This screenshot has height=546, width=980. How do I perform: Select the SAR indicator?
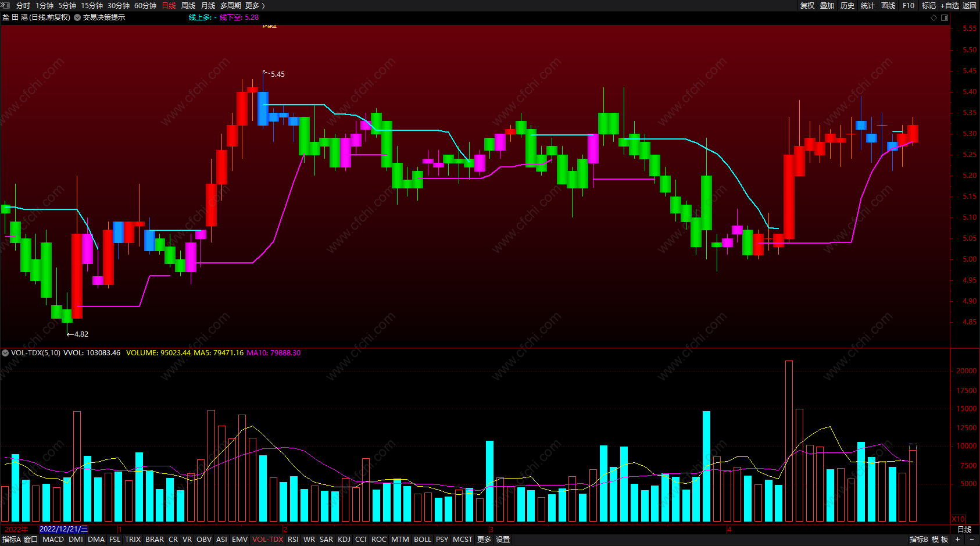pos(327,540)
